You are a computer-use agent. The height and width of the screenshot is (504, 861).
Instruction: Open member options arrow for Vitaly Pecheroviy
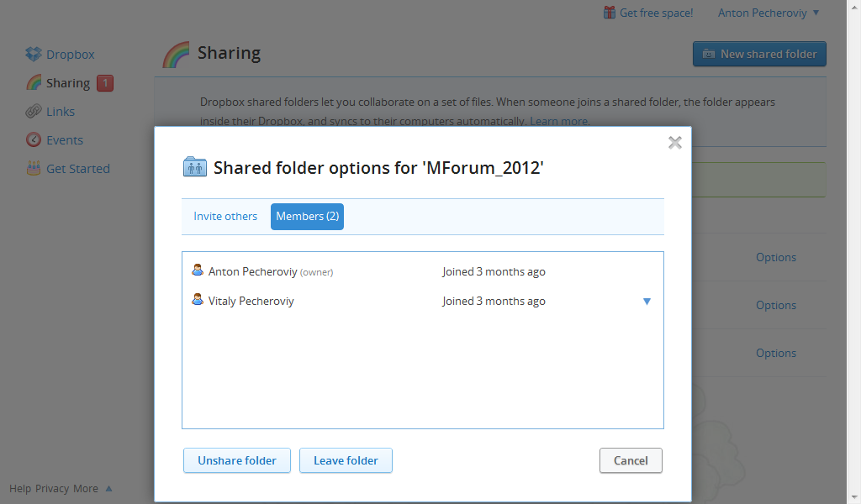point(647,302)
